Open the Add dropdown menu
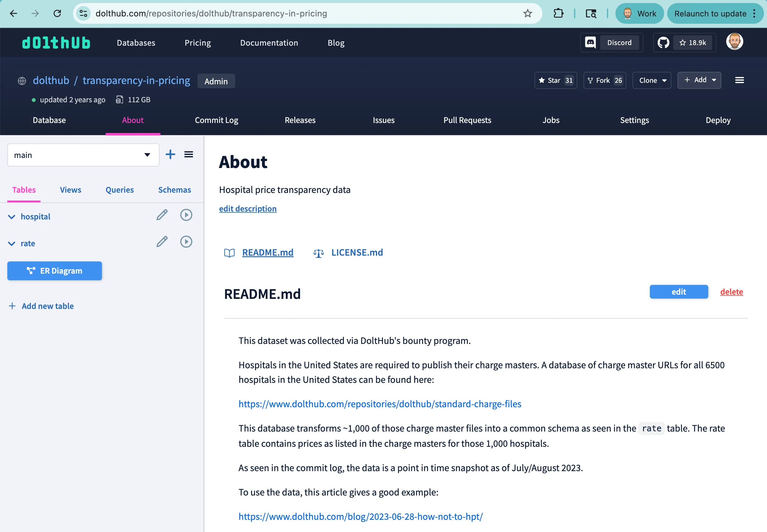 [x=699, y=80]
